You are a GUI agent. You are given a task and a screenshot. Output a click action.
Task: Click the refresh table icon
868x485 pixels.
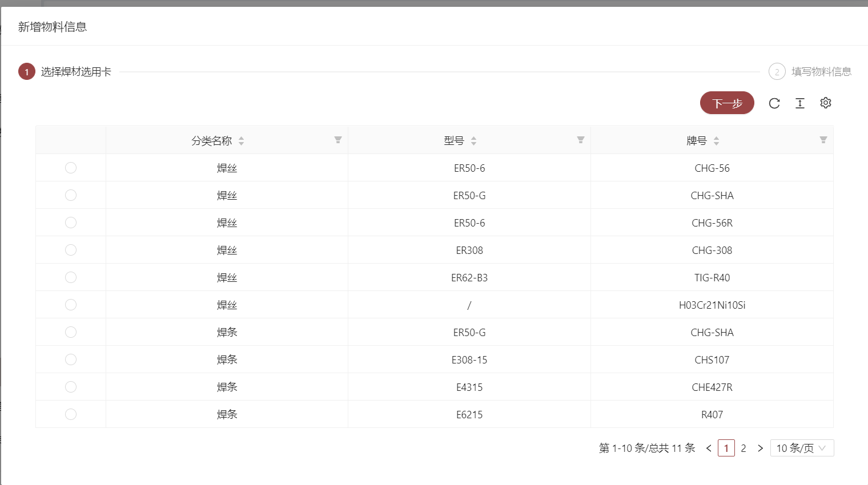click(774, 103)
